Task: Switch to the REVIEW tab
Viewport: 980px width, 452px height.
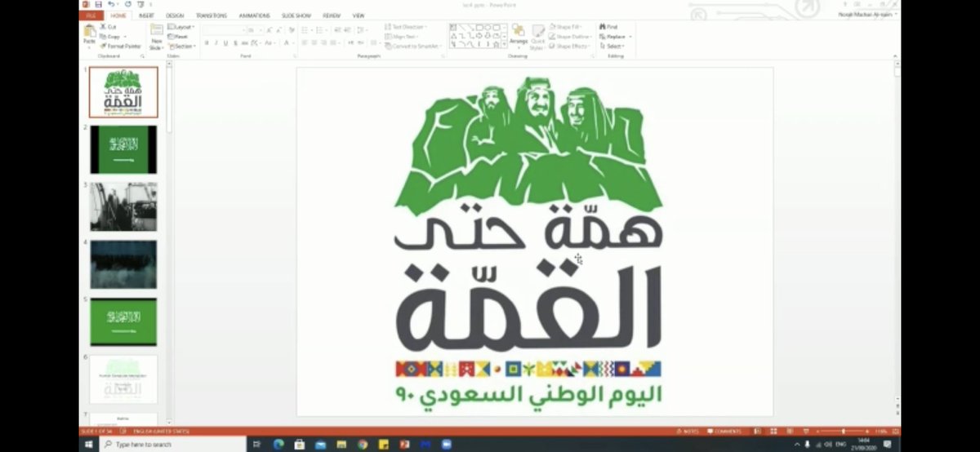Action: [x=332, y=15]
